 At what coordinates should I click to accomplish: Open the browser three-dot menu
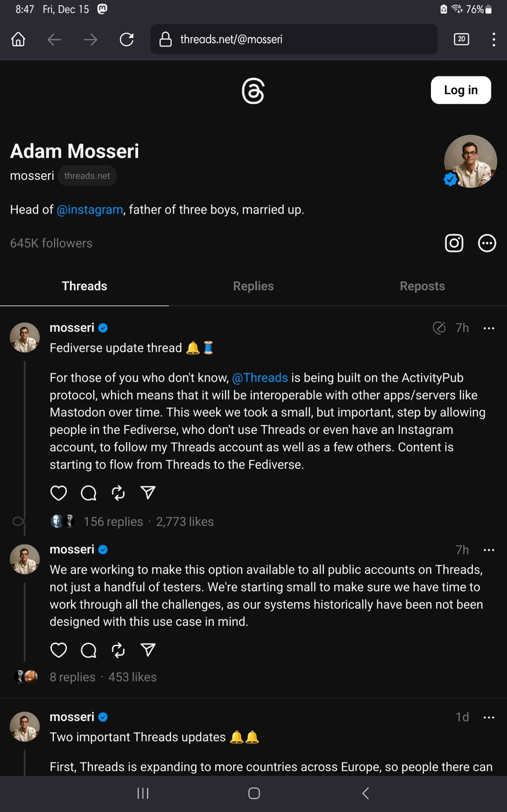coord(494,40)
